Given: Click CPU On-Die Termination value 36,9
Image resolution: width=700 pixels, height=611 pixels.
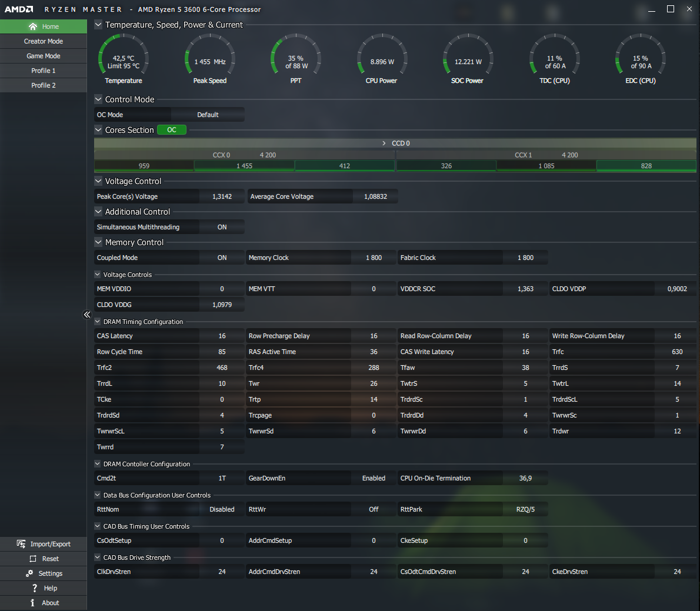Looking at the screenshot, I should [525, 478].
